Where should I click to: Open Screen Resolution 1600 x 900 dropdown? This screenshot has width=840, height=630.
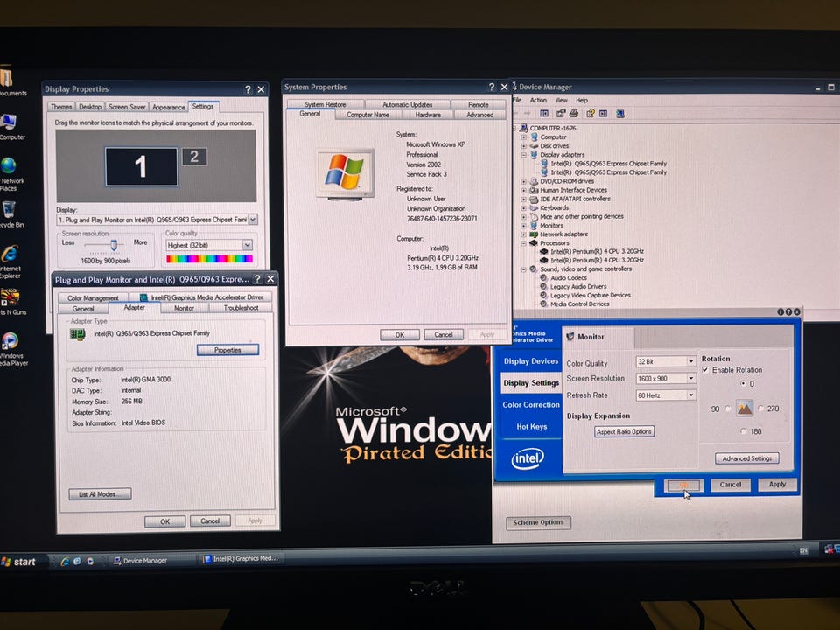pyautogui.click(x=691, y=378)
